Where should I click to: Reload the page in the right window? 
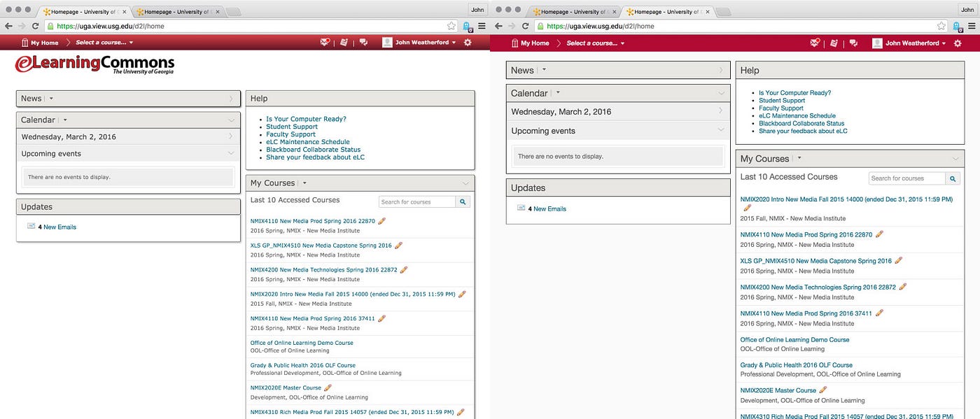click(524, 26)
